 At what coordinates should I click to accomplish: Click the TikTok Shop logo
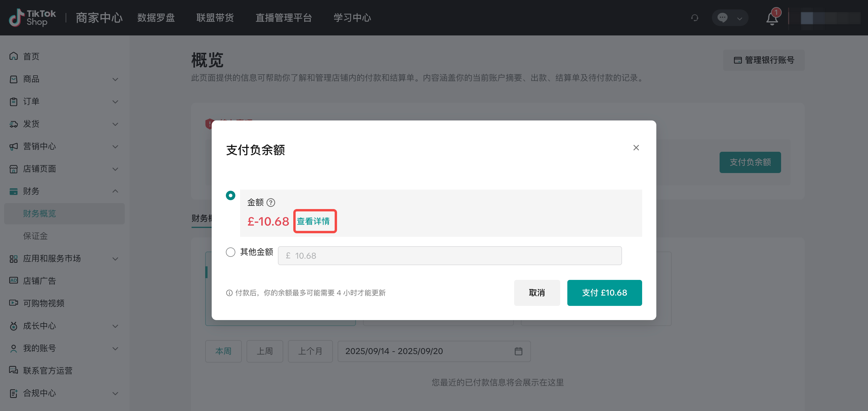point(32,17)
